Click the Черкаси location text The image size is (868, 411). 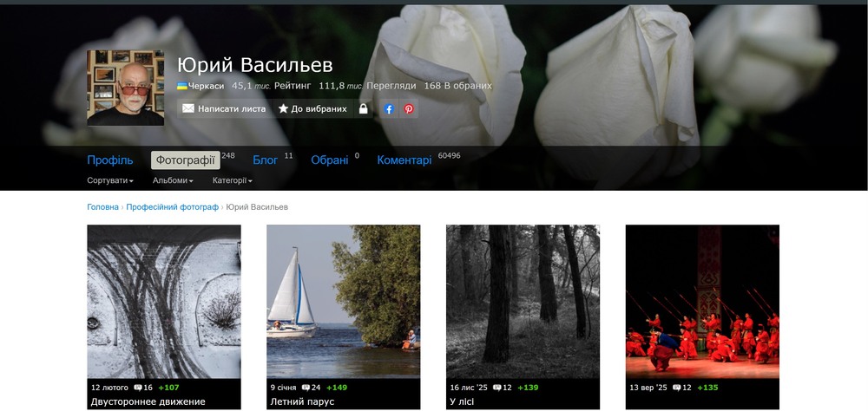click(x=206, y=87)
